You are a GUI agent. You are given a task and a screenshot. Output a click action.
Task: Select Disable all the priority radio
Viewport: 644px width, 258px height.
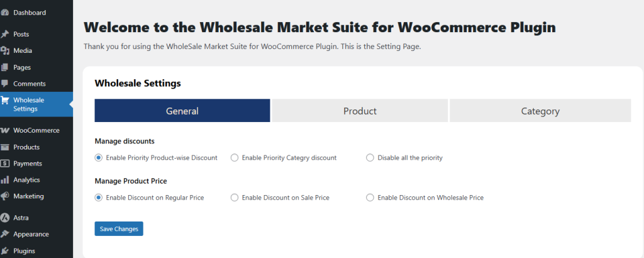[370, 158]
